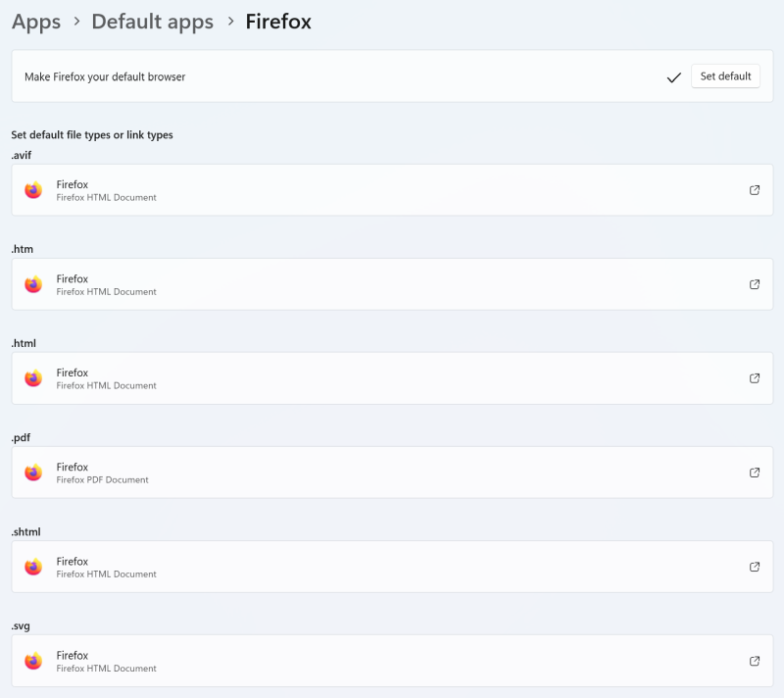
Task: Click the Firefox icon for .avif entry
Action: pyautogui.click(x=33, y=189)
